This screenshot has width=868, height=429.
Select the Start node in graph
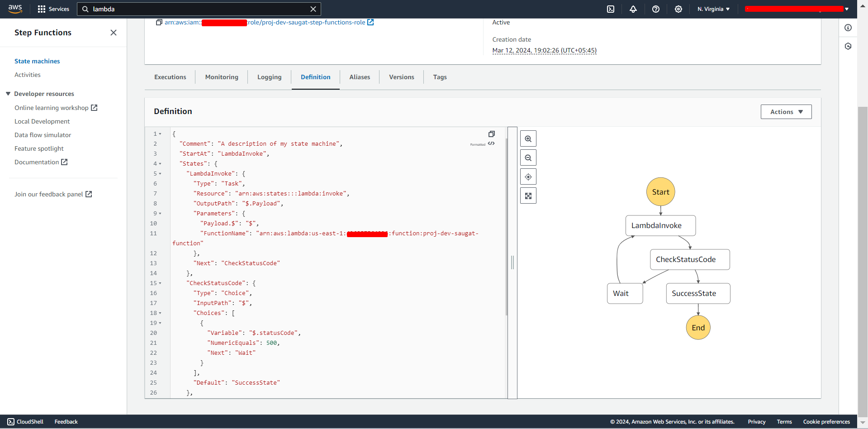pos(661,192)
